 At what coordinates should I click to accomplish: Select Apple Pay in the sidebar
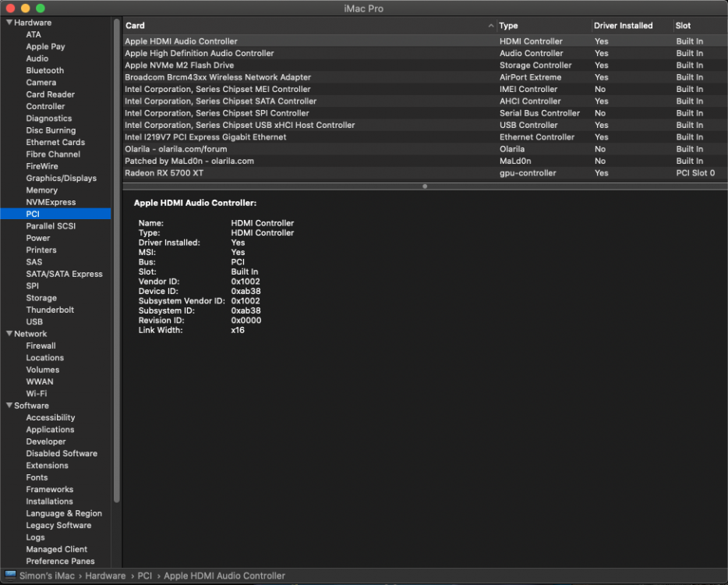click(x=45, y=47)
